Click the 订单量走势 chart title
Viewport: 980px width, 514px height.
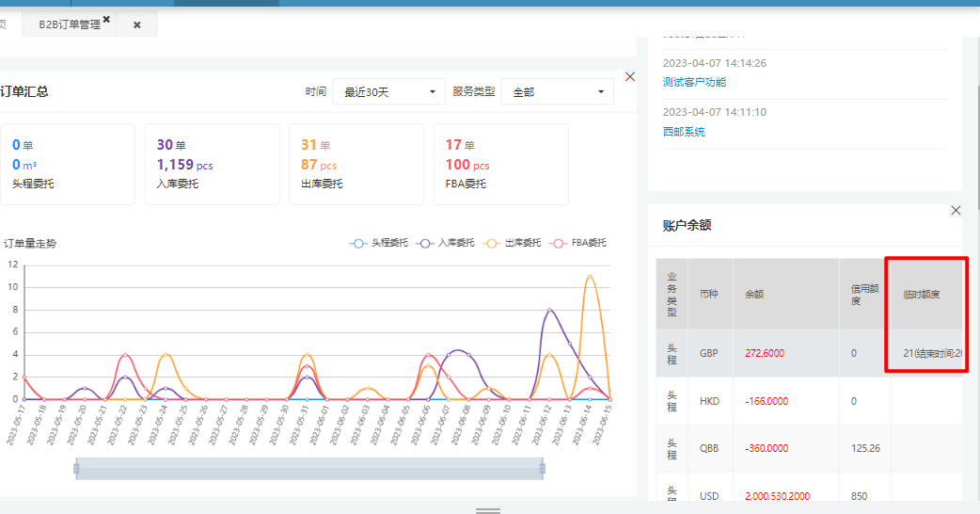pyautogui.click(x=30, y=243)
